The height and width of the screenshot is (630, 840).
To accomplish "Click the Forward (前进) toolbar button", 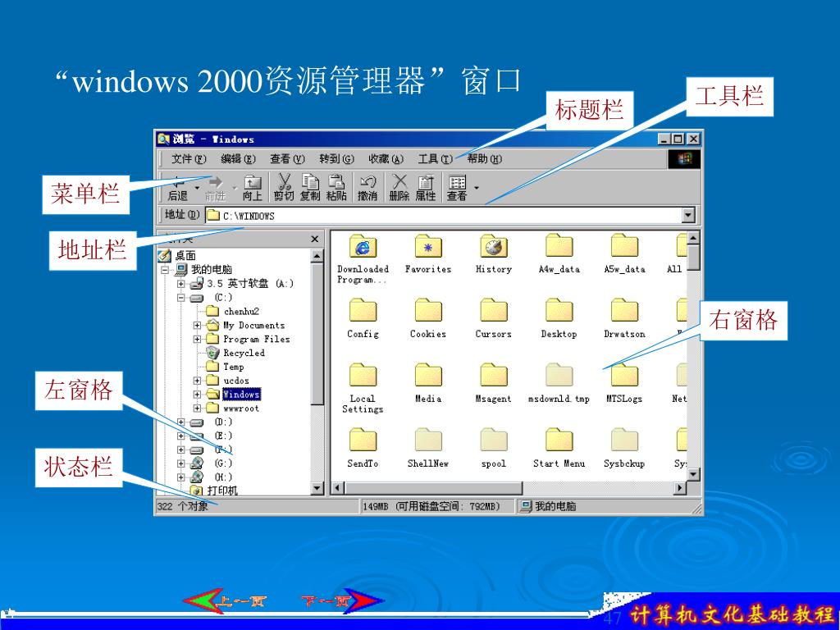I will pos(216,188).
